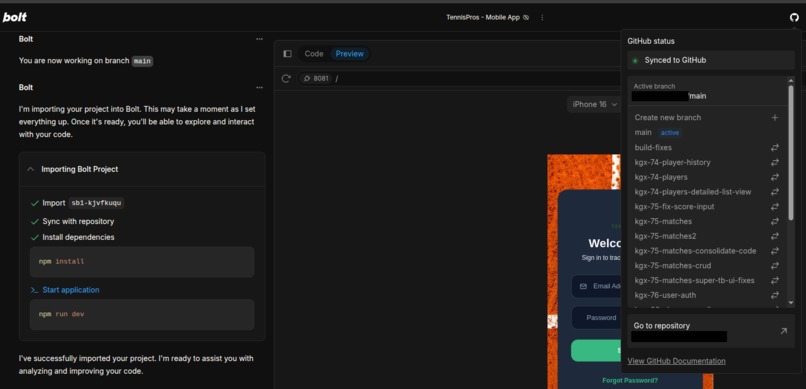Click the green sign-in button in preview
Screen dimensions: 806x389
coord(596,350)
